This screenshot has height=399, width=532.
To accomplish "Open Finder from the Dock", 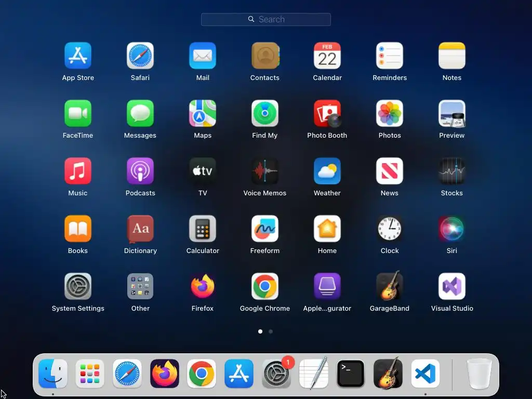I will 53,374.
